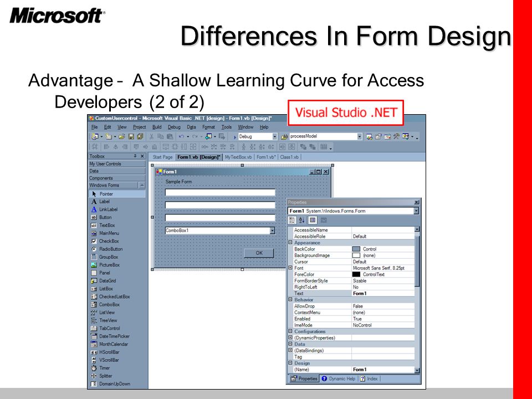
Task: Expand the (DynamicProperties) row
Action: (290, 337)
